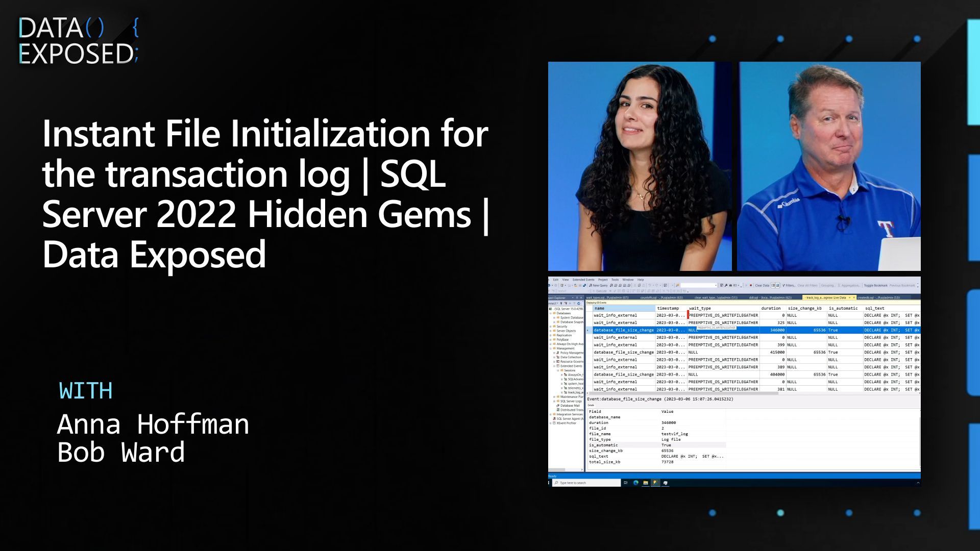Click the Clear Data toolbar icon

[x=762, y=286]
